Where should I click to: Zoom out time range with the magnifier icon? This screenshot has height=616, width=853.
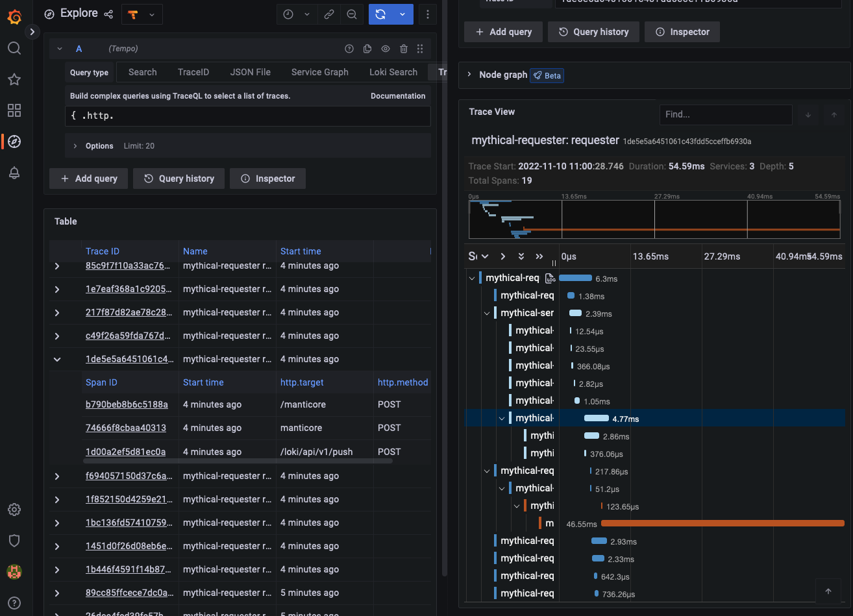point(352,14)
